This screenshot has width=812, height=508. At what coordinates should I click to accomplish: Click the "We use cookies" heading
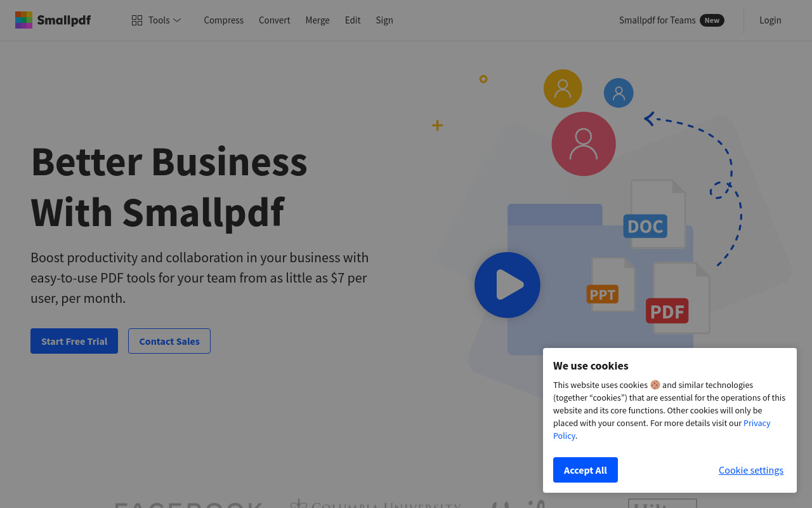pyautogui.click(x=591, y=366)
